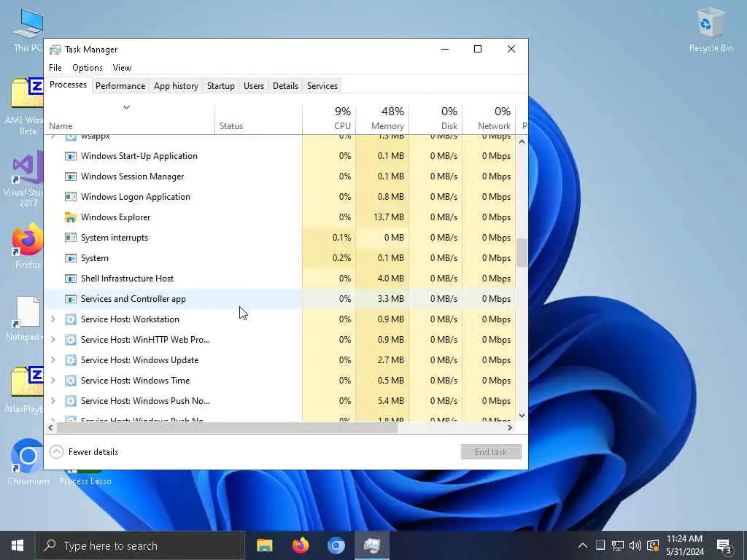Sort processes by the Memory column
The width and height of the screenshot is (747, 560).
pos(382,118)
